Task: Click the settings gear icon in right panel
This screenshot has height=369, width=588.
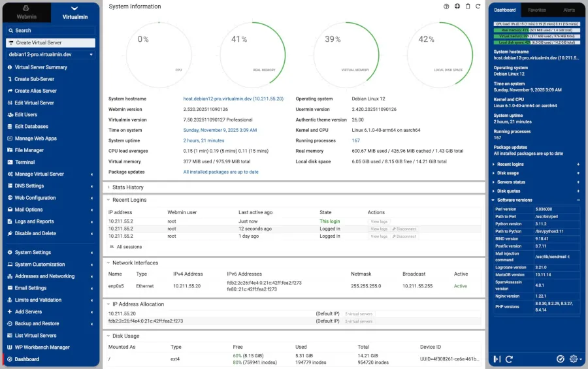Action: (574, 359)
